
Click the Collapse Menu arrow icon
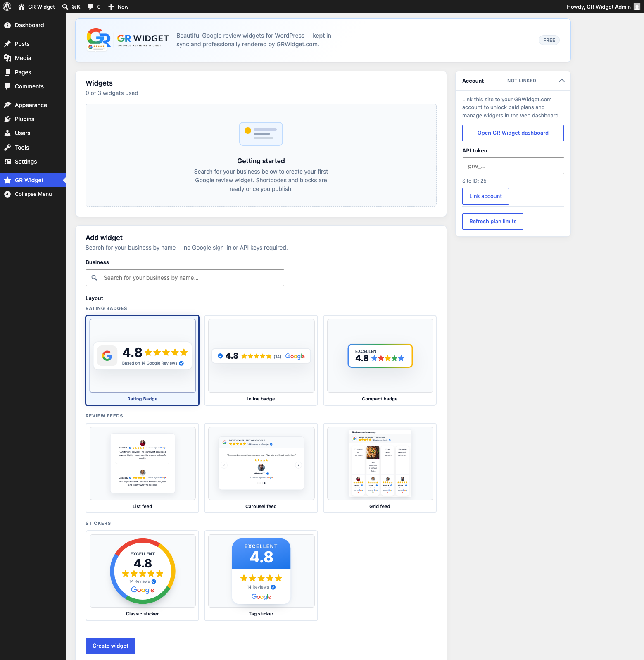(x=7, y=194)
